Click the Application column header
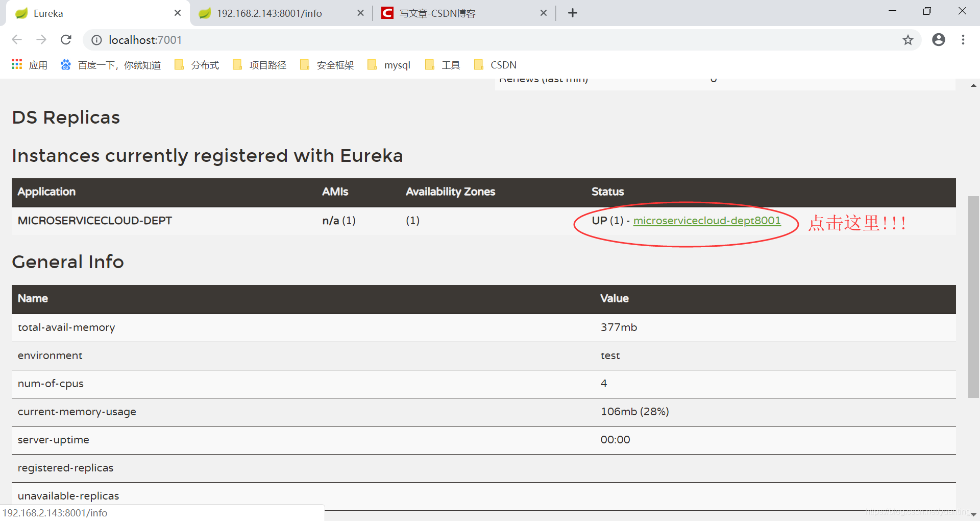 (46, 192)
